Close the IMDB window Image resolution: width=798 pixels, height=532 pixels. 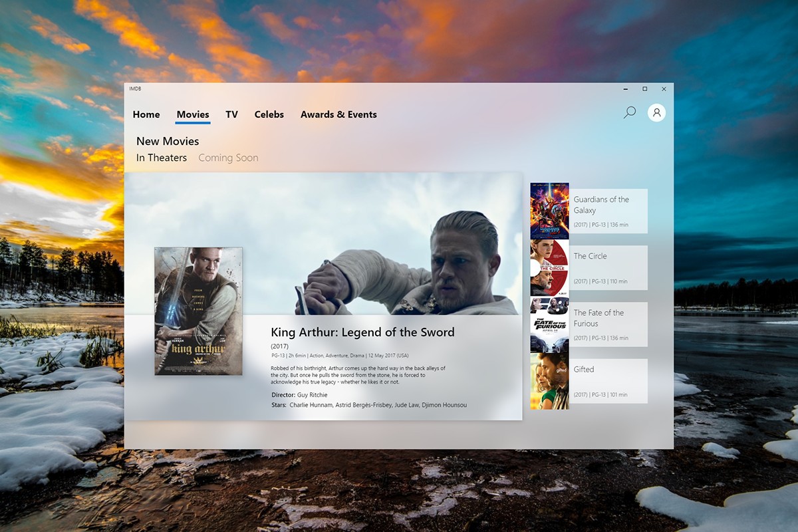(x=664, y=88)
